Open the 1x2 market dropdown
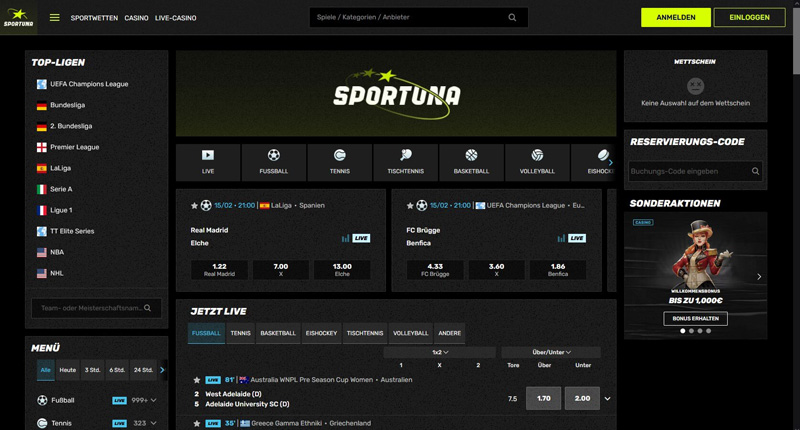 440,352
